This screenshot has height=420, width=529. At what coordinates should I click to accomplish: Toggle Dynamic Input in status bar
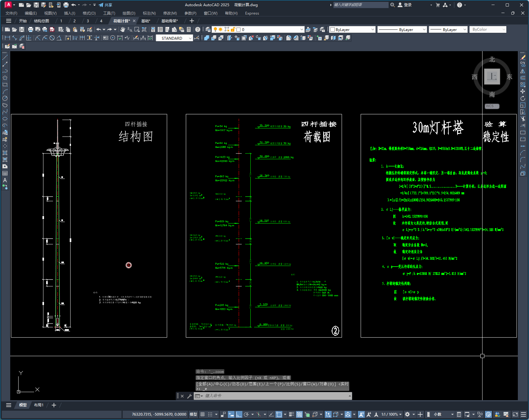pyautogui.click(x=231, y=414)
